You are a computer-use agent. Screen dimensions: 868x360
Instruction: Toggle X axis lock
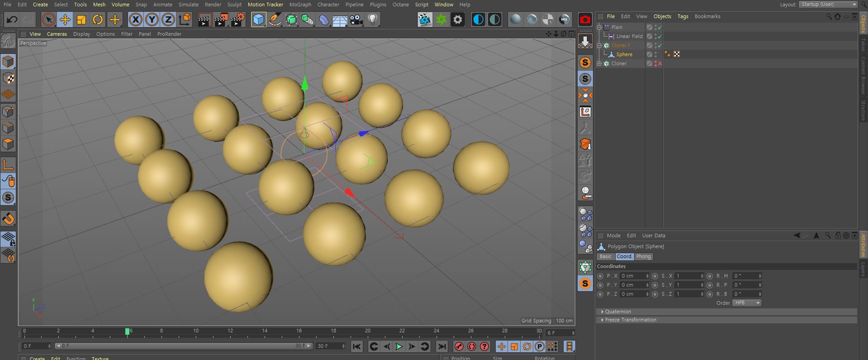click(x=135, y=19)
